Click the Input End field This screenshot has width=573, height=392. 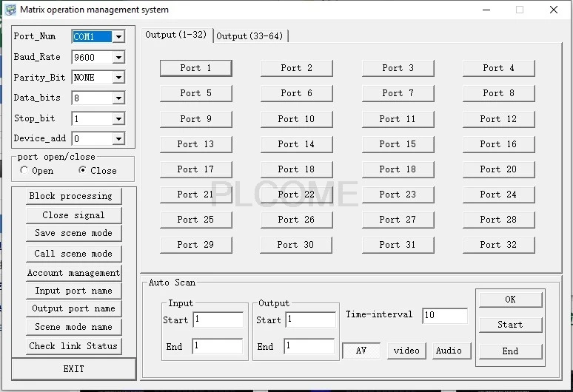coord(218,346)
